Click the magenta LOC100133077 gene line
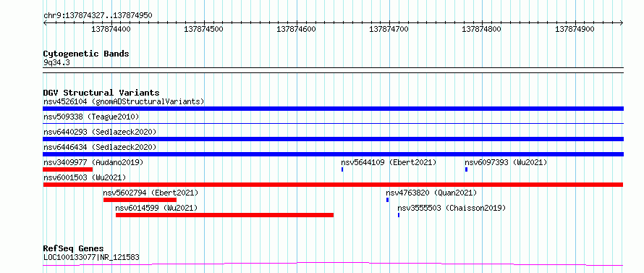Viewport: 644px width, 273px height. (x=333, y=264)
